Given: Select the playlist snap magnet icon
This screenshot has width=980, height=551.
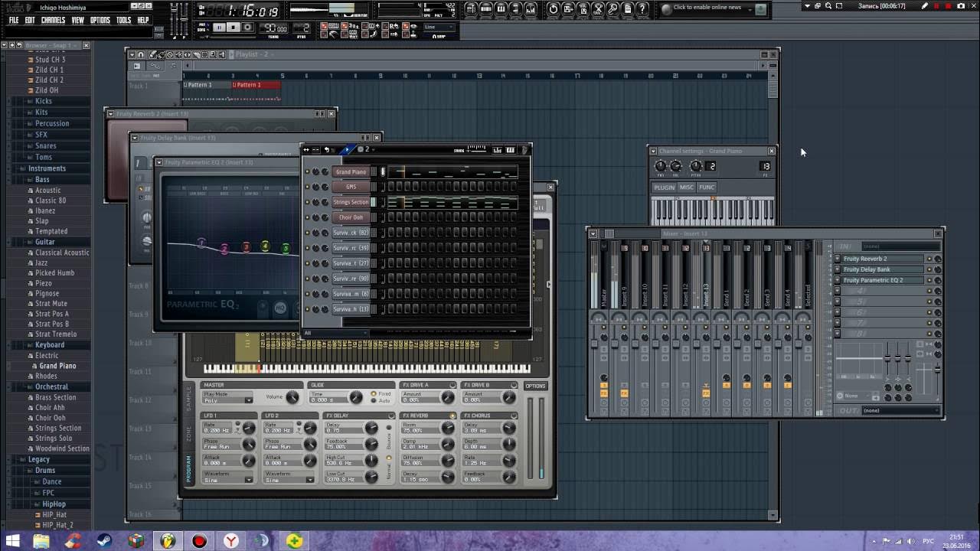Looking at the screenshot, I should [x=141, y=54].
